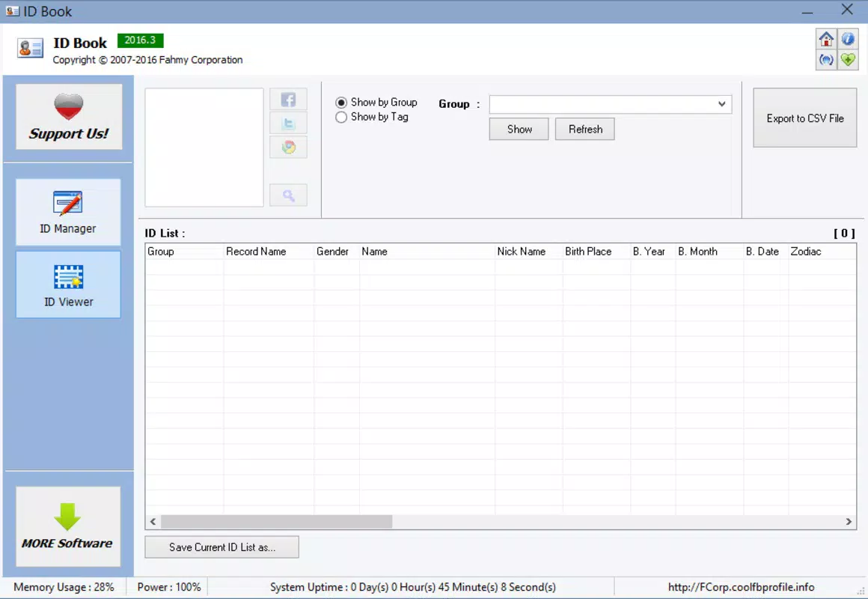Click the home icon in the header
Image resolution: width=868 pixels, height=599 pixels.
click(826, 39)
